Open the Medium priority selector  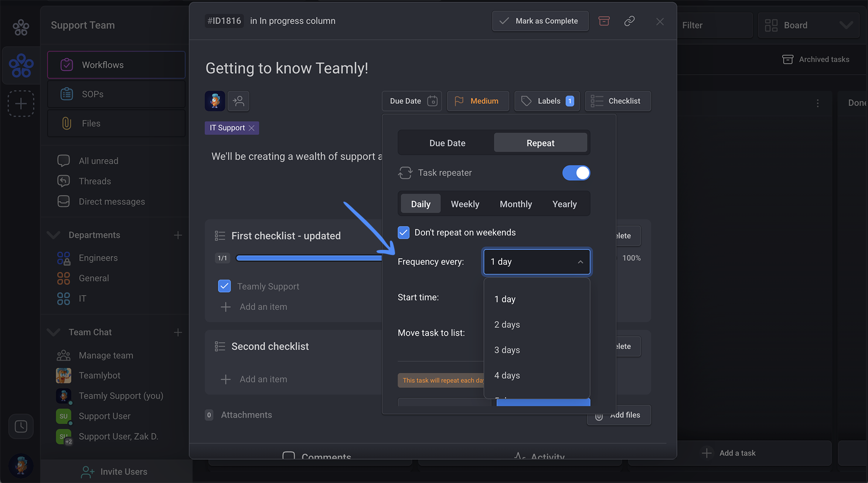pyautogui.click(x=478, y=101)
